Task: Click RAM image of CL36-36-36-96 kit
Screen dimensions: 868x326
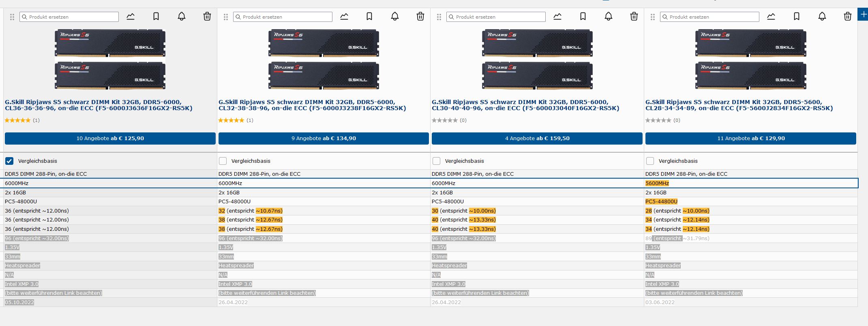Action: [x=110, y=59]
